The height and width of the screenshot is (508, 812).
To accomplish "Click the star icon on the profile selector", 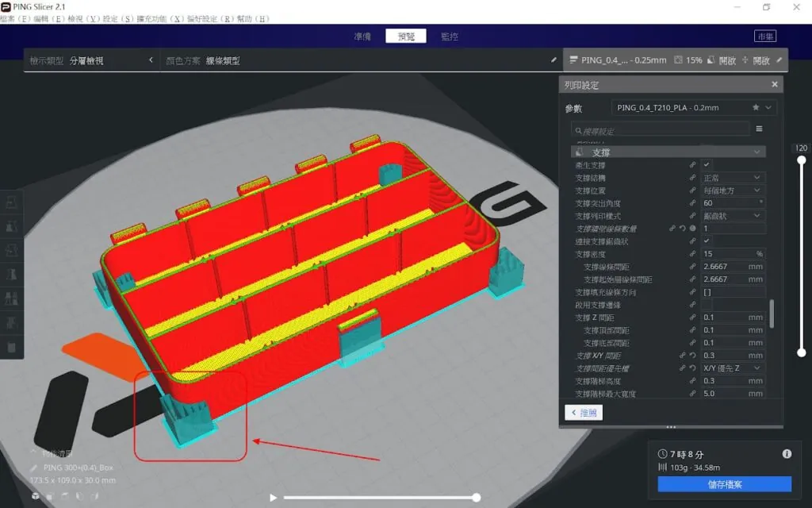I will 756,107.
